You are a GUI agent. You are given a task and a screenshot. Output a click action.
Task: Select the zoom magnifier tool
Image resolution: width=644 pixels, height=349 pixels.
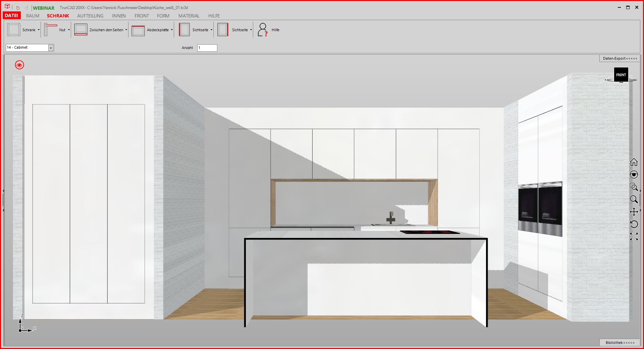click(x=634, y=199)
